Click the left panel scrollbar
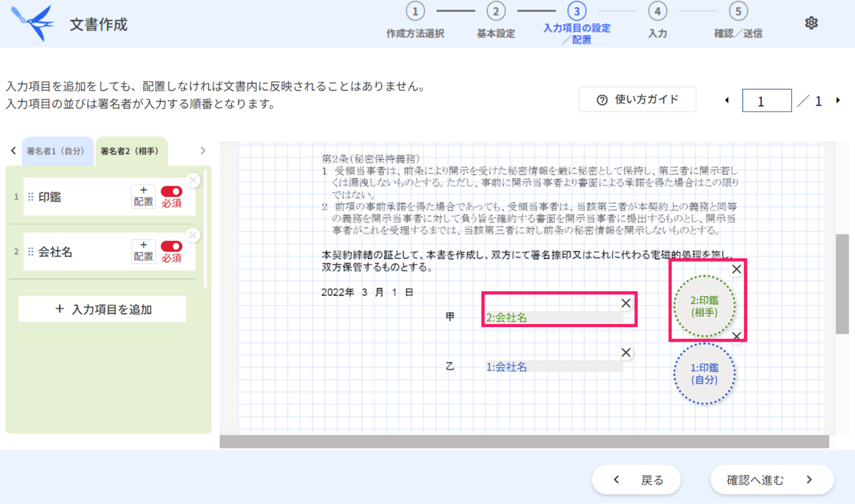The width and height of the screenshot is (855, 504). pyautogui.click(x=206, y=229)
